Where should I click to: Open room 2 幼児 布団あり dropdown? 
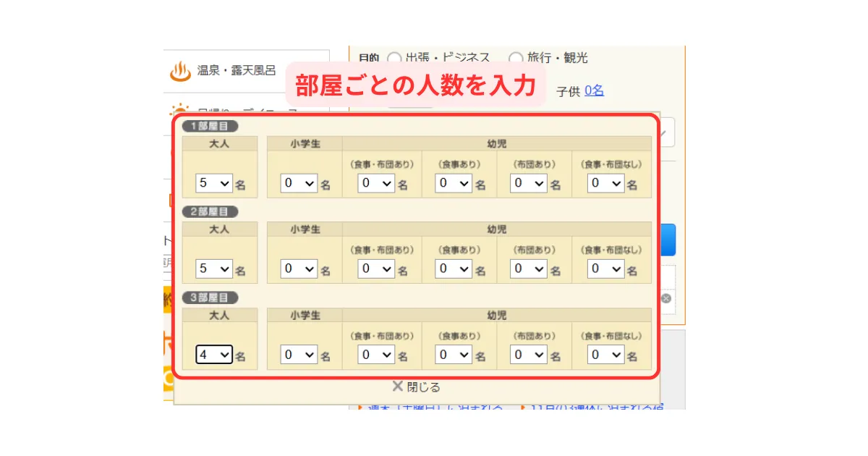pos(529,269)
